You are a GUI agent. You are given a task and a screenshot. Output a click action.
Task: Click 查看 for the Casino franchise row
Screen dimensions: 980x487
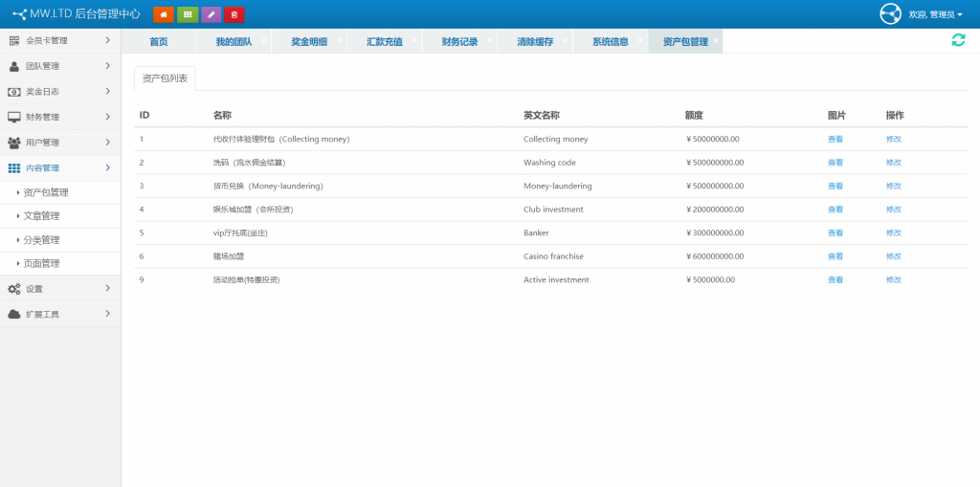pos(835,256)
